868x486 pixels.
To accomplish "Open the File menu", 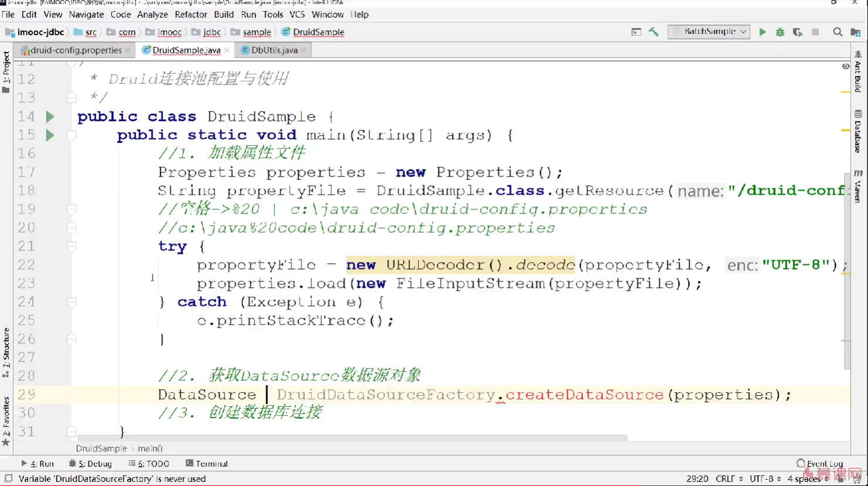I will (8, 14).
